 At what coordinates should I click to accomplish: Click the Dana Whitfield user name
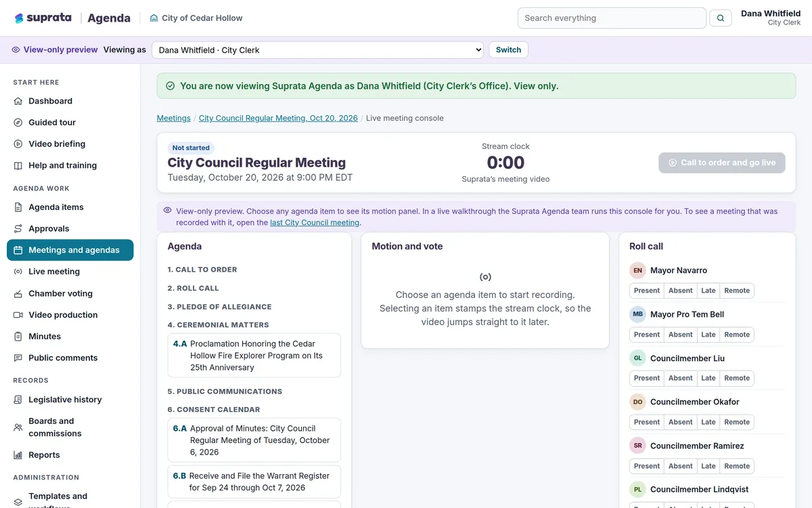[x=771, y=14]
